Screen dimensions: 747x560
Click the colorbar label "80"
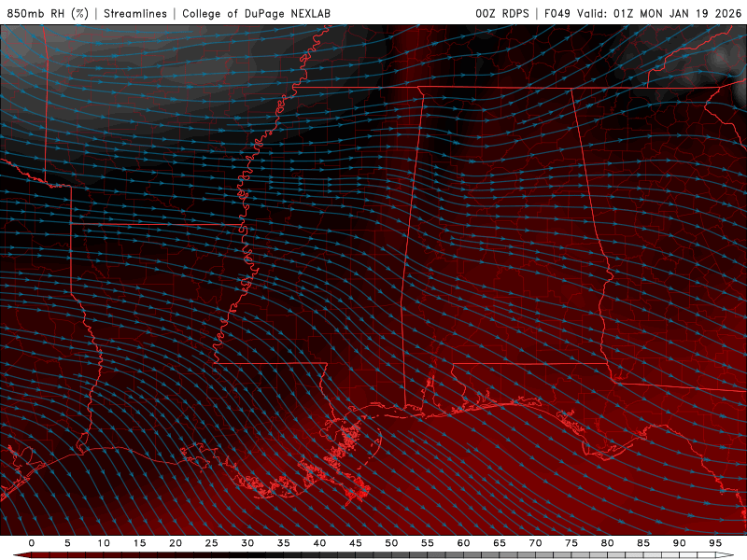(608, 543)
